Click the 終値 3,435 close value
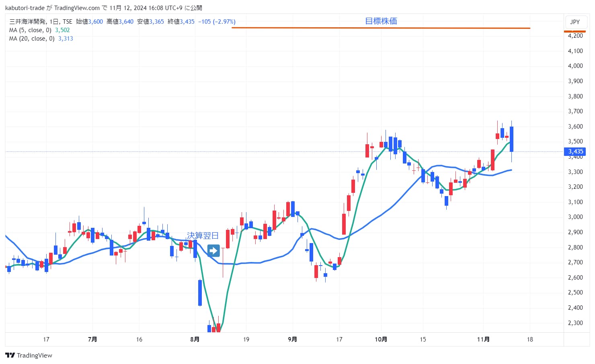Image resolution: width=595 pixels, height=364 pixels. (181, 22)
